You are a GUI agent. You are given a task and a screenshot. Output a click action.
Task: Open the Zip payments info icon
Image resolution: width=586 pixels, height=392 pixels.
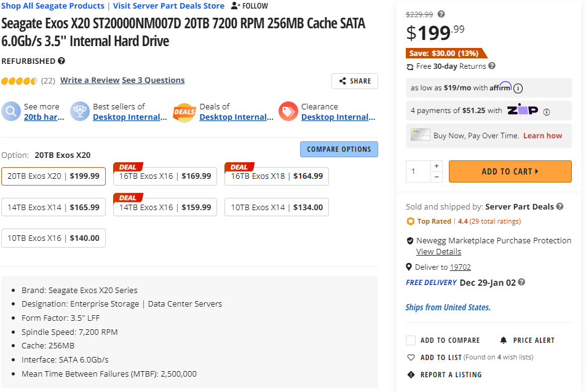coord(547,111)
